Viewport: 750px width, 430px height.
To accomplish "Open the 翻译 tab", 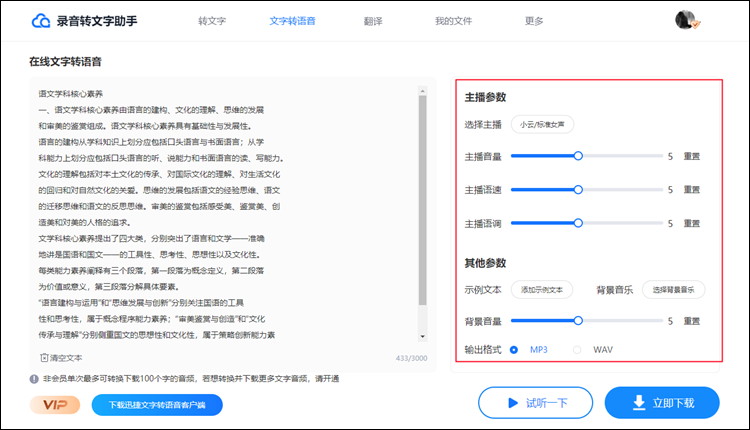I will (x=373, y=21).
